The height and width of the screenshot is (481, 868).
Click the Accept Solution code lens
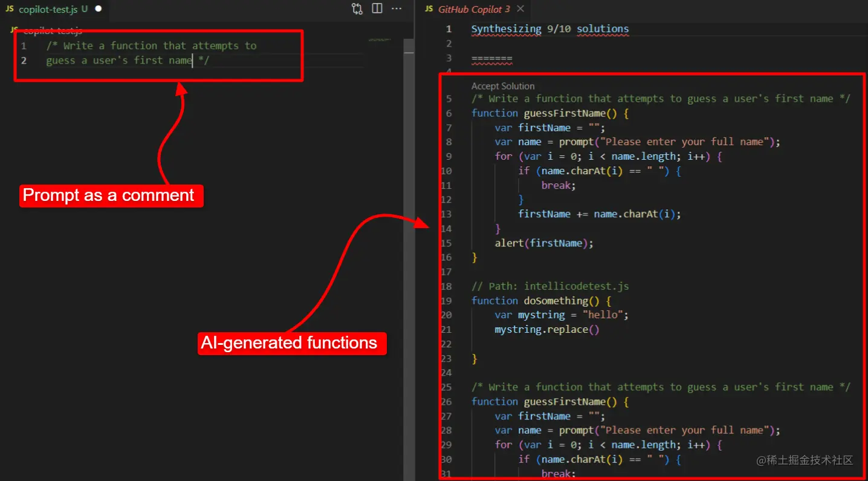503,86
